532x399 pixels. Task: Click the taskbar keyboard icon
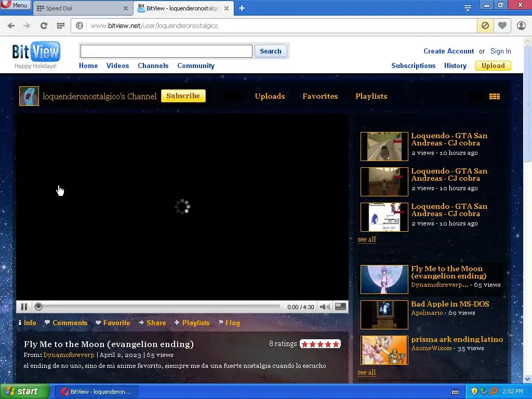[455, 392]
